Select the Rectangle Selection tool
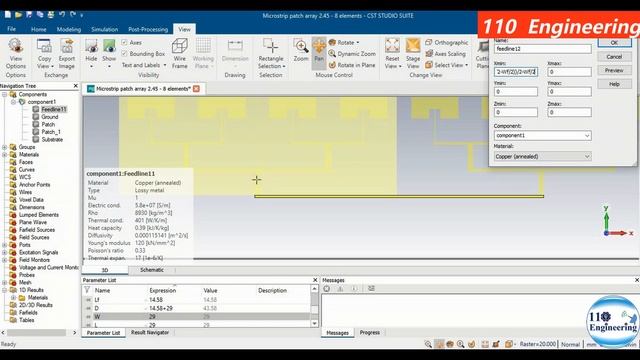This screenshot has width=640, height=360. pyautogui.click(x=271, y=54)
